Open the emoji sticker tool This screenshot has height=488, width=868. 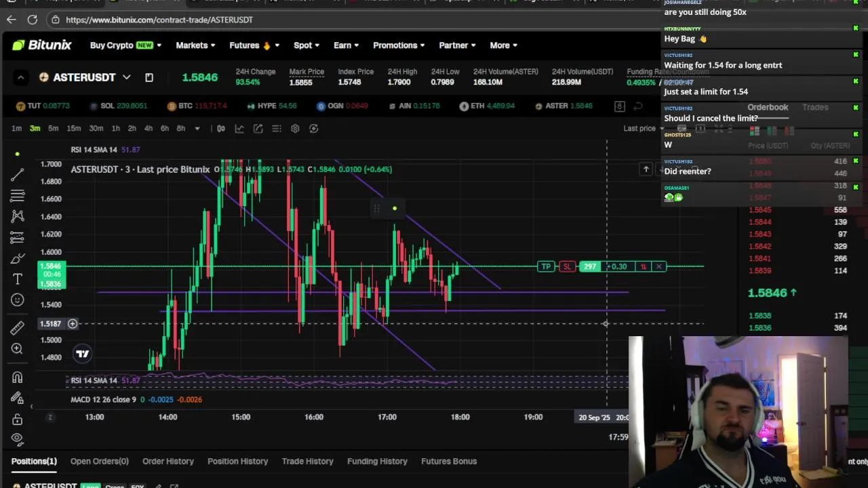[x=18, y=300]
